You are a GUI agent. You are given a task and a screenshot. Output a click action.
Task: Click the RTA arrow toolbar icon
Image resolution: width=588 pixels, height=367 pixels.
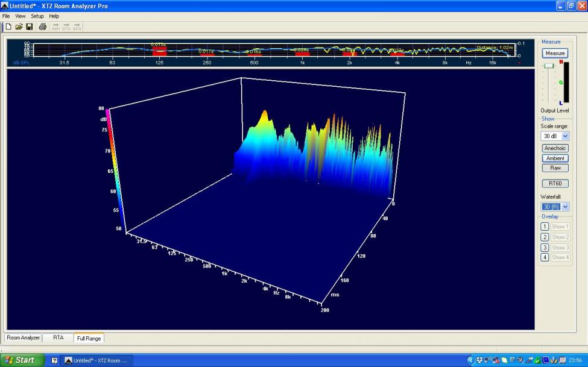tap(66, 27)
